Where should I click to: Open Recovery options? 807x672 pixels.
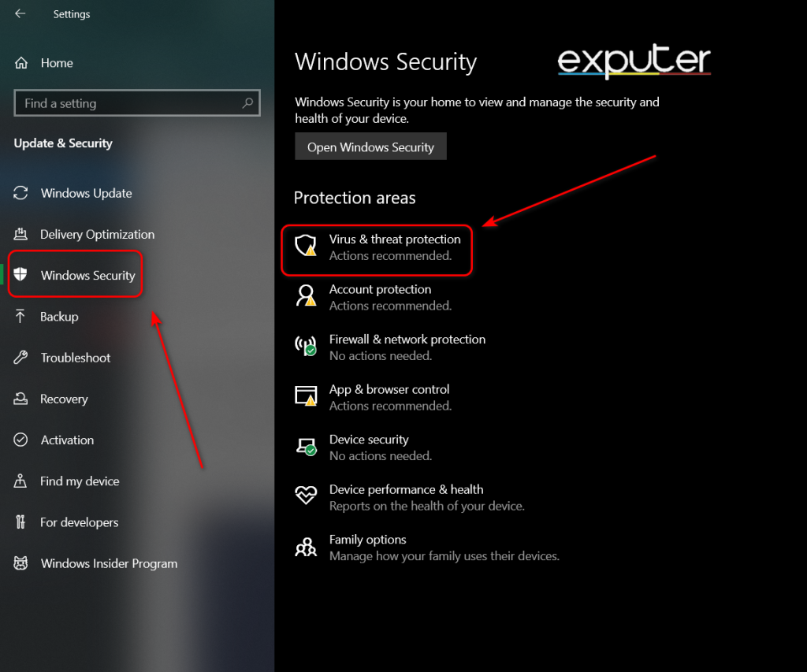63,399
